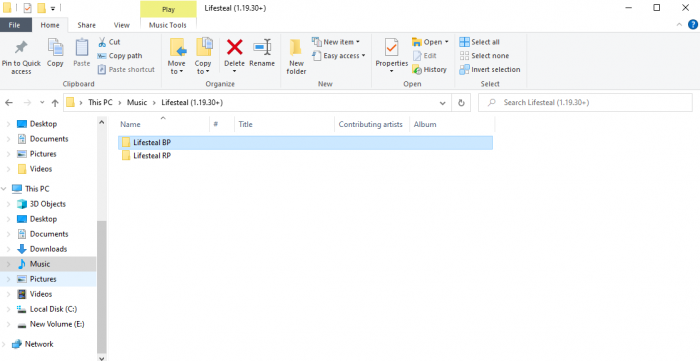700x361 pixels.
Task: Expand the Downloads tree node arrow
Action: point(8,249)
